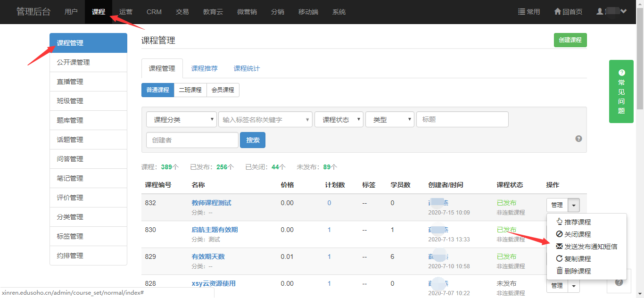
Task: Expand the 课程状态 dropdown
Action: pos(339,120)
